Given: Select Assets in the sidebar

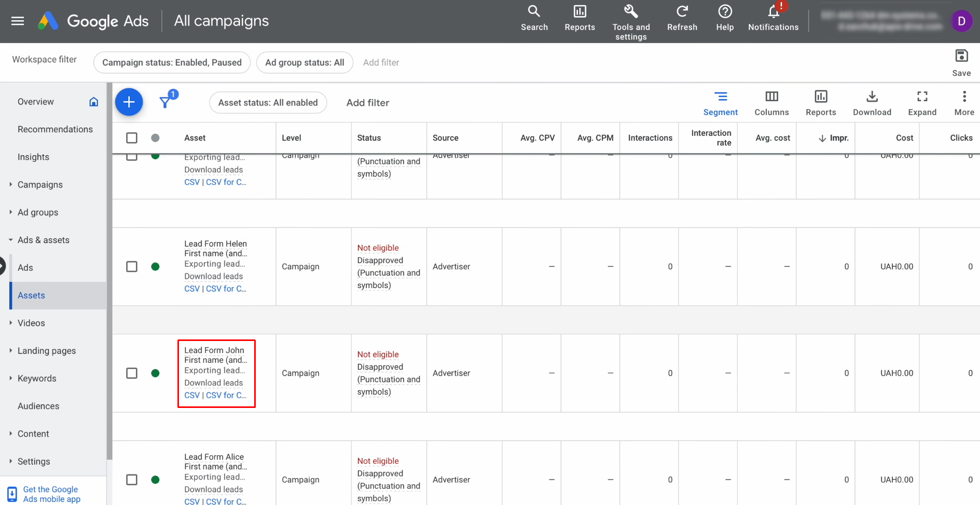Looking at the screenshot, I should point(58,295).
